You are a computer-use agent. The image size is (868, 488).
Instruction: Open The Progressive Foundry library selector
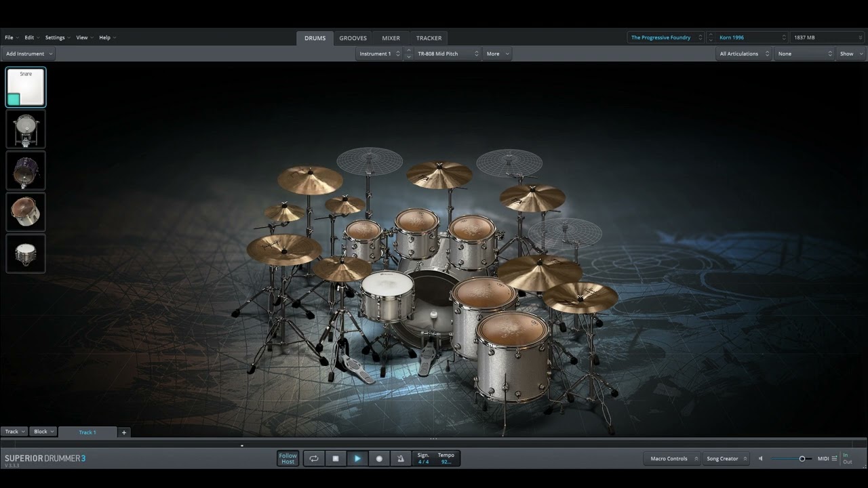pos(666,37)
